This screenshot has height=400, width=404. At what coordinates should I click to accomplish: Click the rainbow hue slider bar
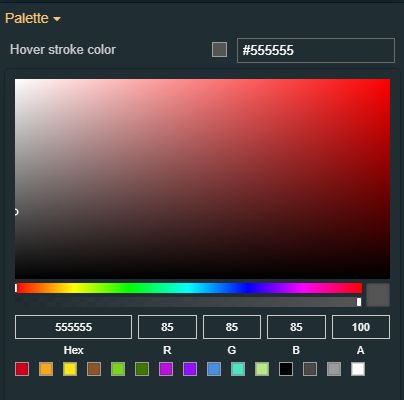coord(189,288)
